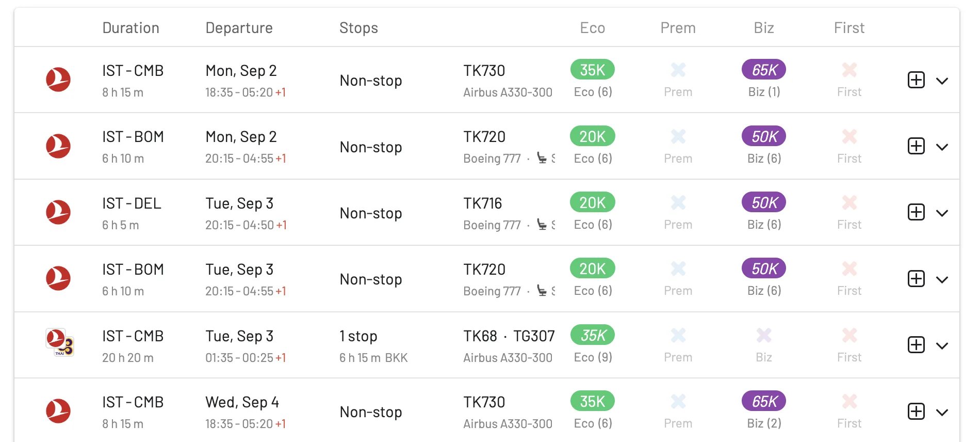Click the seat icon on the TK716 Boeing 777 row

542,225
